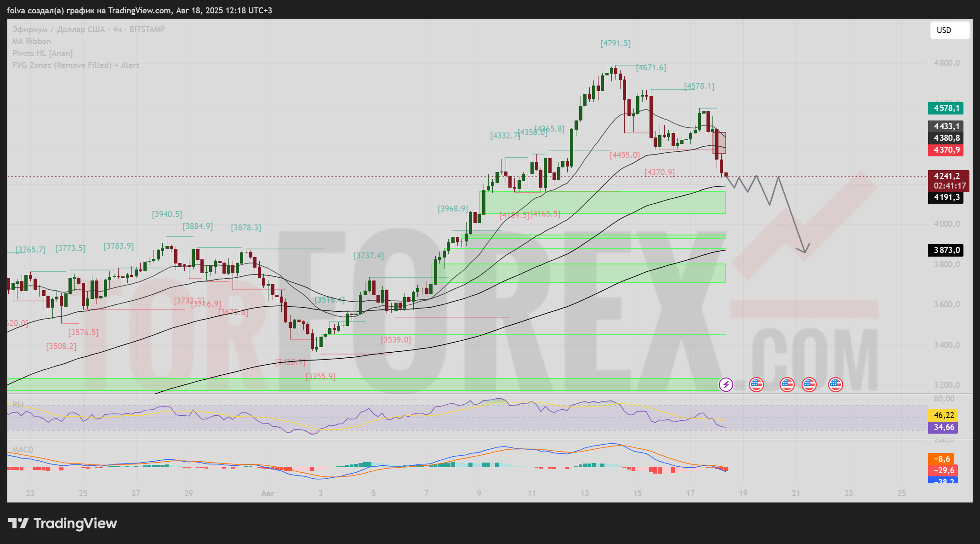Viewport: 980px width, 544px height.
Task: Click the purple lightning bolt event icon
Action: click(726, 384)
